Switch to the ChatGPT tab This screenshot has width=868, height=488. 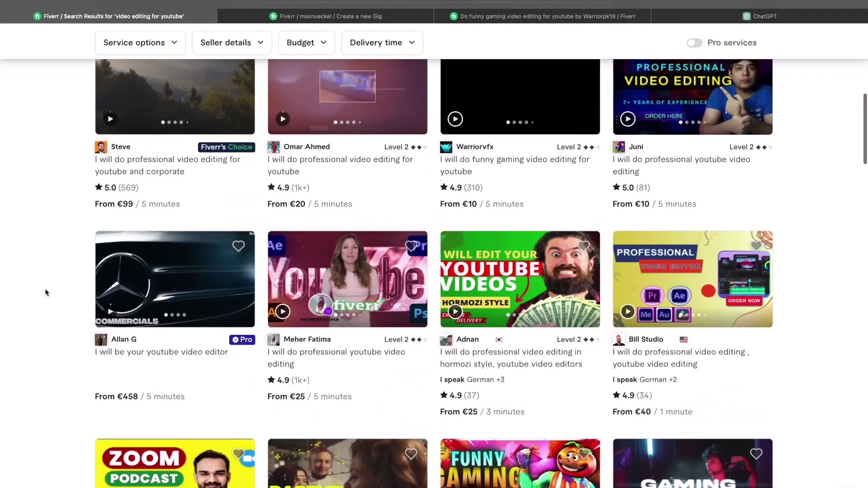click(x=759, y=16)
